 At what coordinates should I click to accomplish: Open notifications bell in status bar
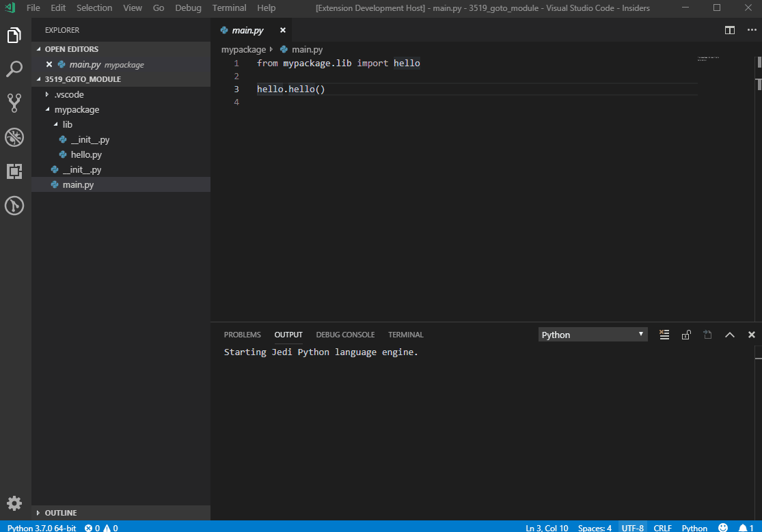[746, 528]
